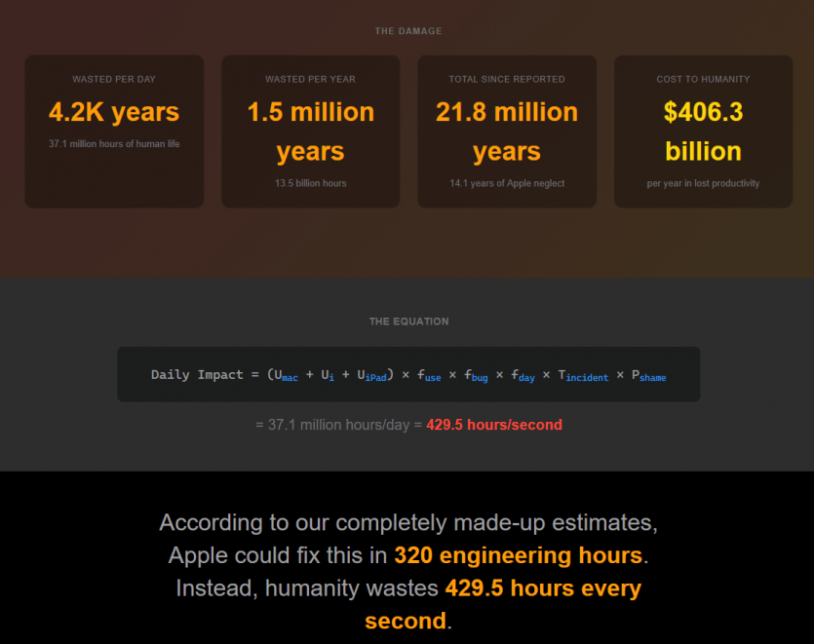
Task: Select the "$406.3 billion" amount
Action: point(703,132)
